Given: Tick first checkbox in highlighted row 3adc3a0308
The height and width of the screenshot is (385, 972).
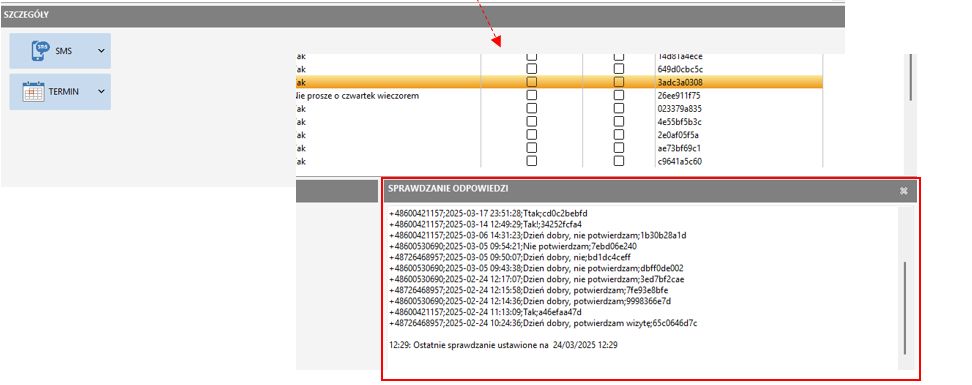Looking at the screenshot, I should 531,82.
